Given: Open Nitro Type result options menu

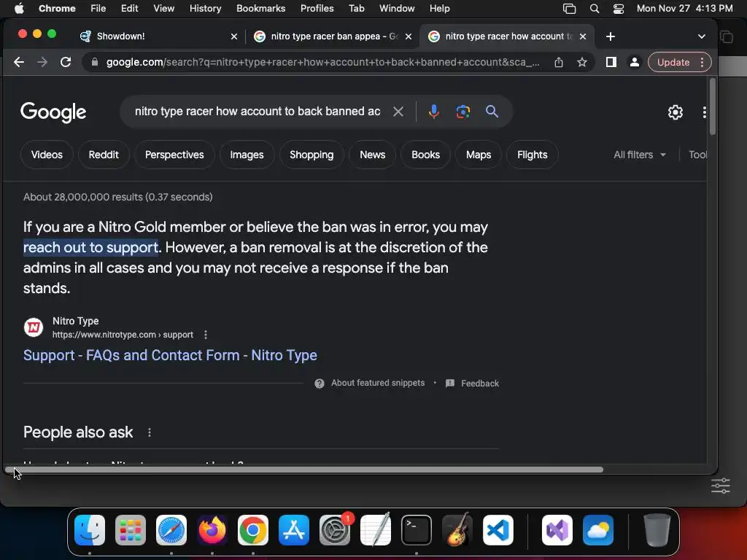Looking at the screenshot, I should tap(205, 335).
